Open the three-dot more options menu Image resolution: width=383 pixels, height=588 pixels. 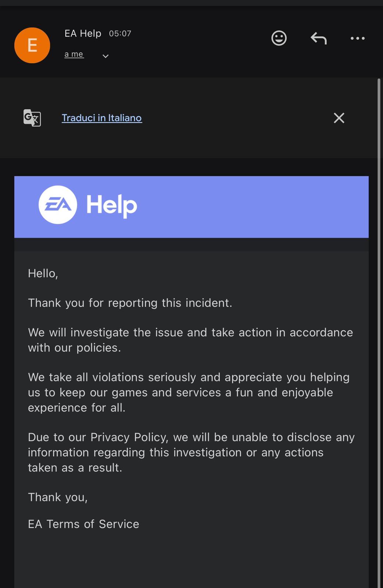pyautogui.click(x=358, y=38)
